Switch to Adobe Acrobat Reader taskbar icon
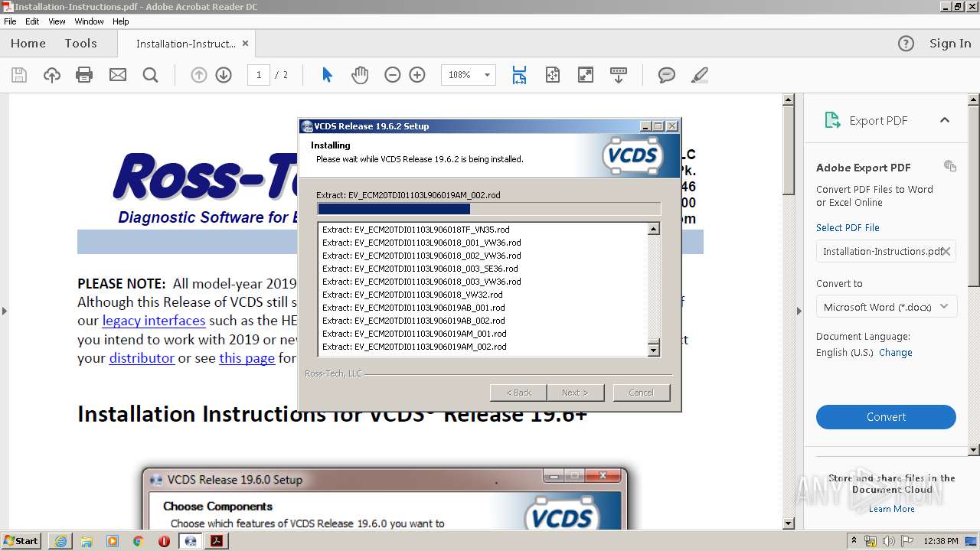Screen dimensions: 980x551 coord(217,541)
